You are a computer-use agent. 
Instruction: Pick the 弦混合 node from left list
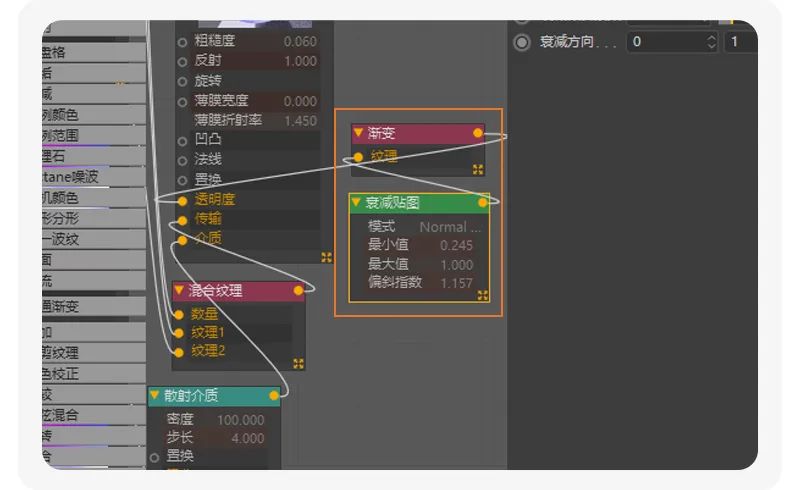[x=94, y=415]
